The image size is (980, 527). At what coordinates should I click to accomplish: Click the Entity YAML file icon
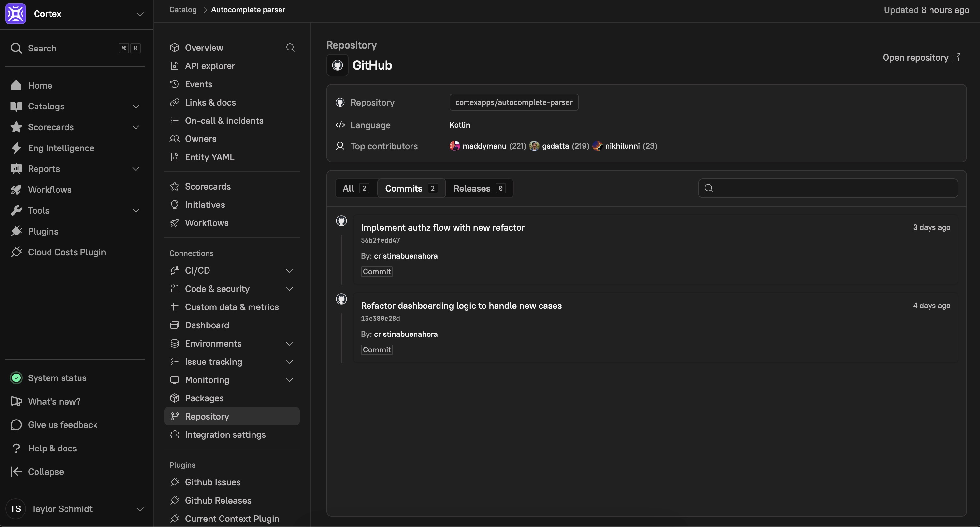pyautogui.click(x=175, y=157)
